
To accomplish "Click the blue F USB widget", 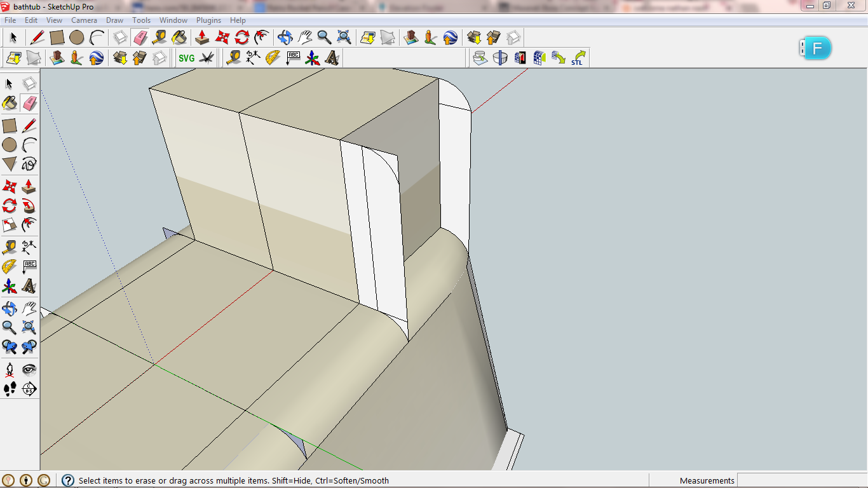I will (815, 48).
